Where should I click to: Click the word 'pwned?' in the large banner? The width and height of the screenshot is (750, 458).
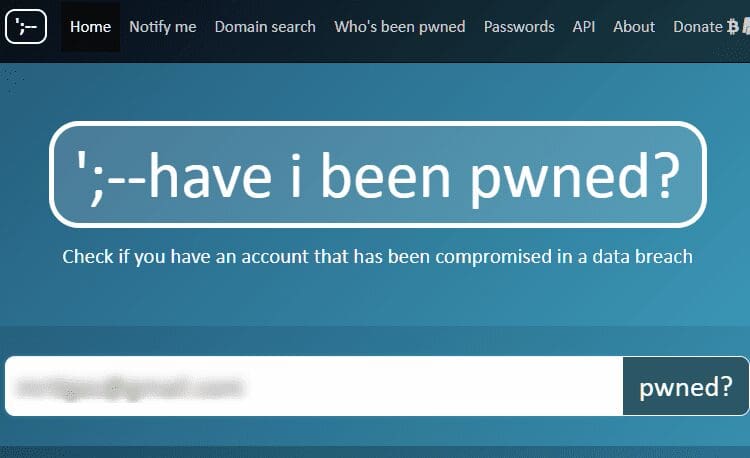(x=575, y=178)
